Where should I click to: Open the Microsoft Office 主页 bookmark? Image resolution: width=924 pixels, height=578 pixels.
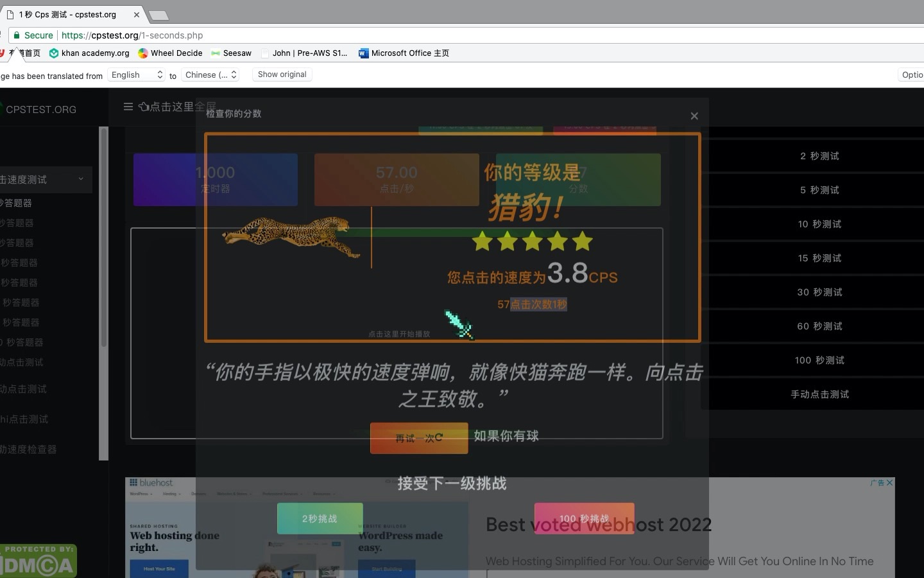[x=404, y=53]
